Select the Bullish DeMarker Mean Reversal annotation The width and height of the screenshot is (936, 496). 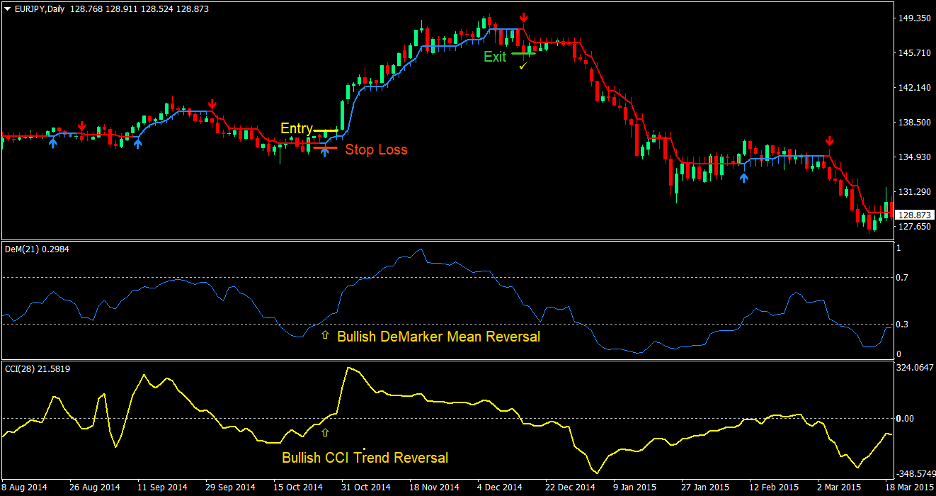(x=438, y=337)
